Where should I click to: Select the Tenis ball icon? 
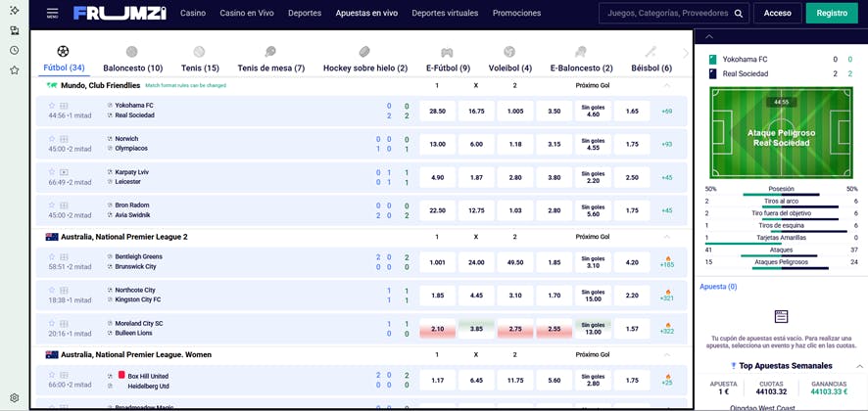click(x=199, y=52)
